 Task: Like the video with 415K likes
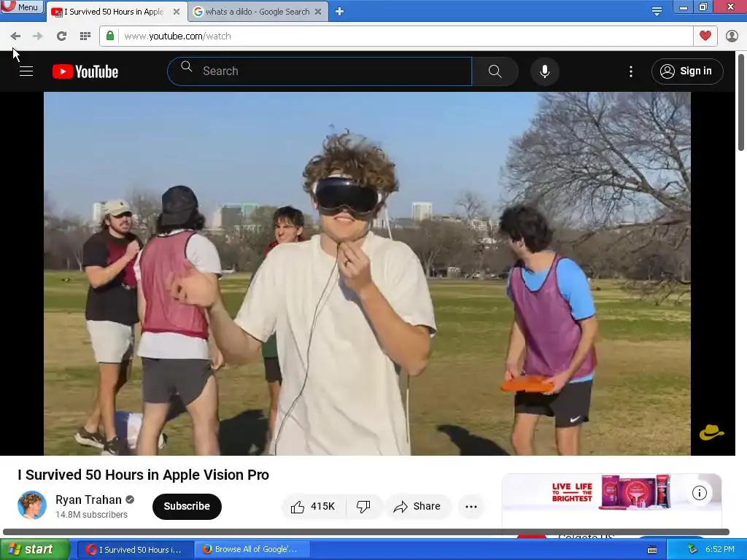313,507
